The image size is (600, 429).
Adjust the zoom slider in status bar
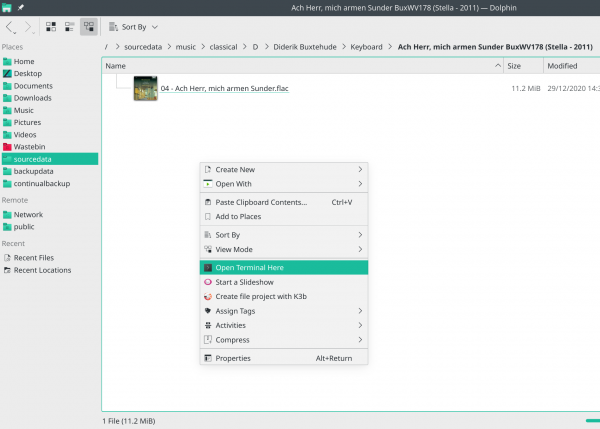[593, 421]
